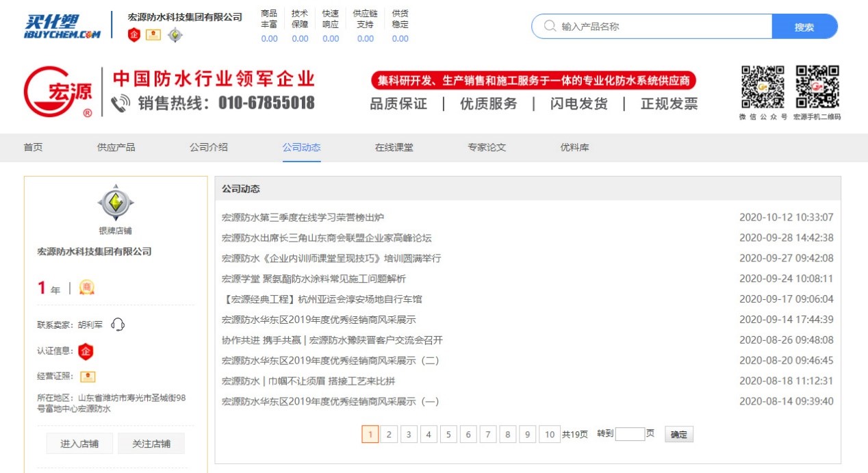Click the search magnifier icon
The height and width of the screenshot is (473, 868).
click(x=550, y=27)
